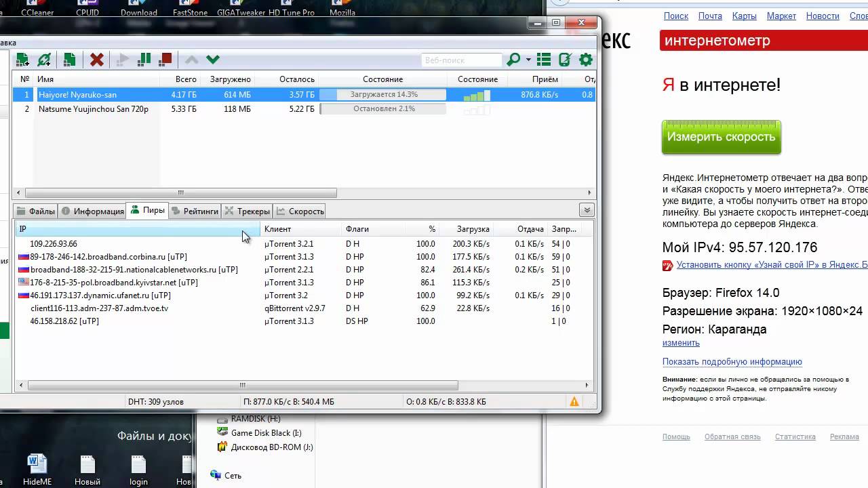Select RAMDISK (H:) drive in Explorer
The height and width of the screenshot is (488, 868).
point(248,419)
